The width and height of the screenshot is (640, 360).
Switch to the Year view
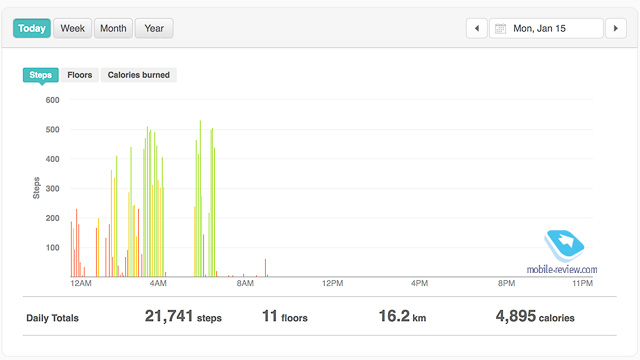154,28
